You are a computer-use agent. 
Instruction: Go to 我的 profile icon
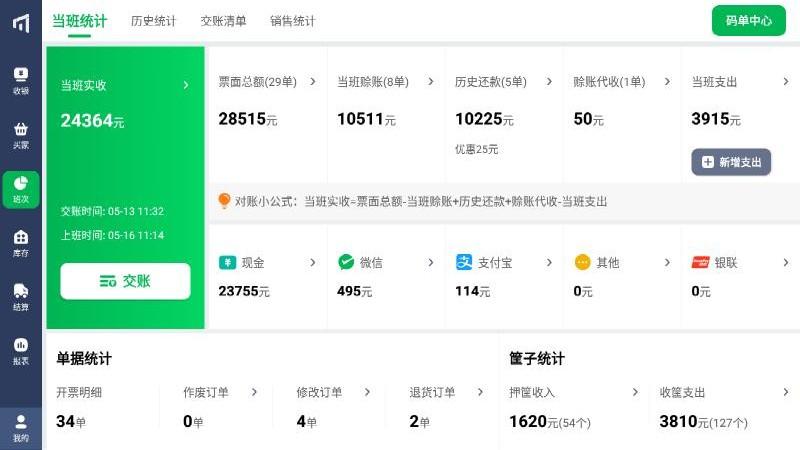pos(20,426)
